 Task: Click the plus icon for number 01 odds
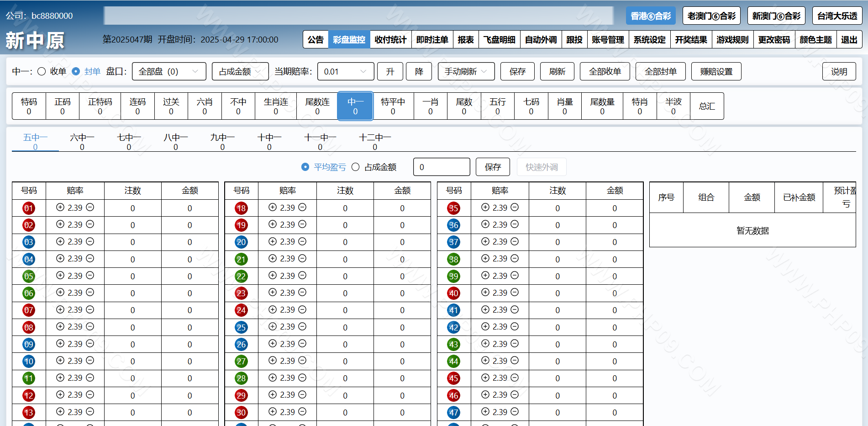point(60,208)
